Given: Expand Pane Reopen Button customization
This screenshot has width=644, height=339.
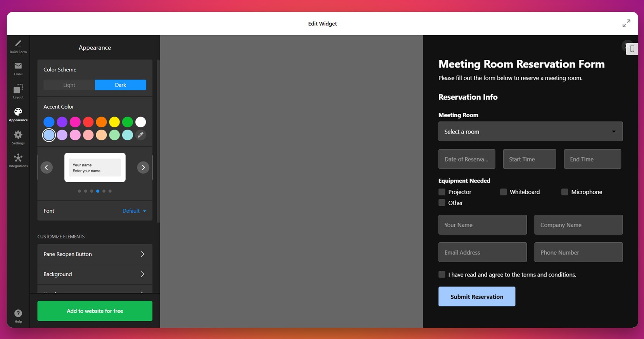Looking at the screenshot, I should pyautogui.click(x=95, y=254).
